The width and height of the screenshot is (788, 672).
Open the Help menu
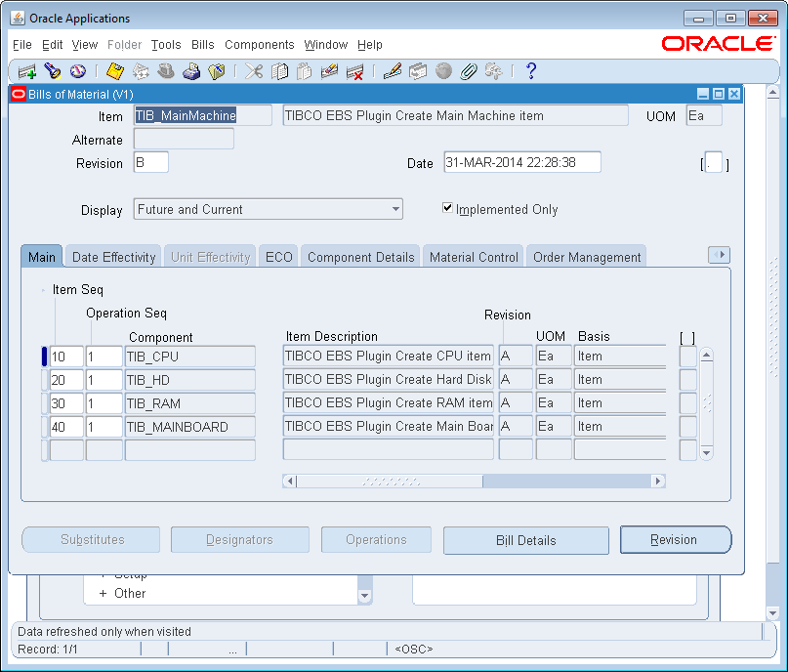[370, 45]
